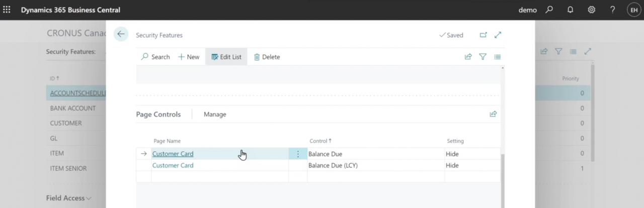This screenshot has width=644, height=208.
Task: Click the Setting column header
Action: click(455, 141)
